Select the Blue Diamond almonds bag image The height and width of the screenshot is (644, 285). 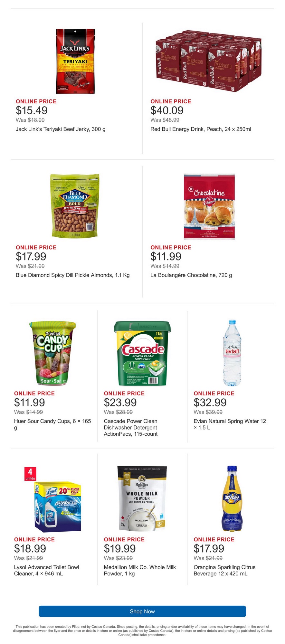(x=75, y=206)
